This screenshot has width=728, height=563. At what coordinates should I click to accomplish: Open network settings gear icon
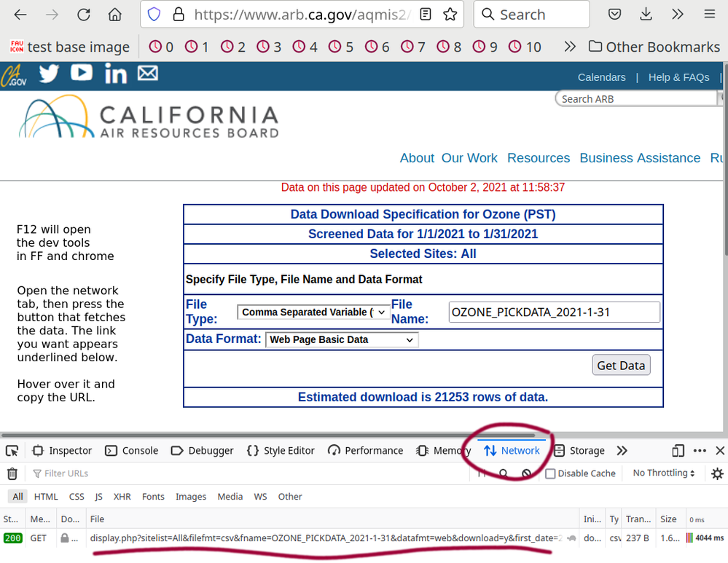tap(717, 473)
